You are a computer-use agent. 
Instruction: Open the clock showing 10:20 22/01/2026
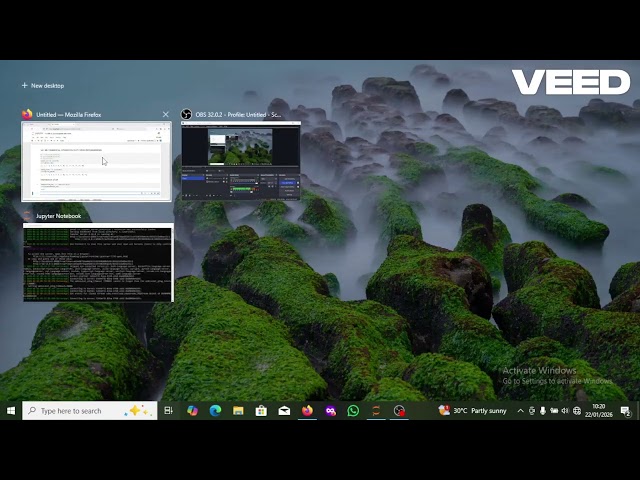point(599,411)
